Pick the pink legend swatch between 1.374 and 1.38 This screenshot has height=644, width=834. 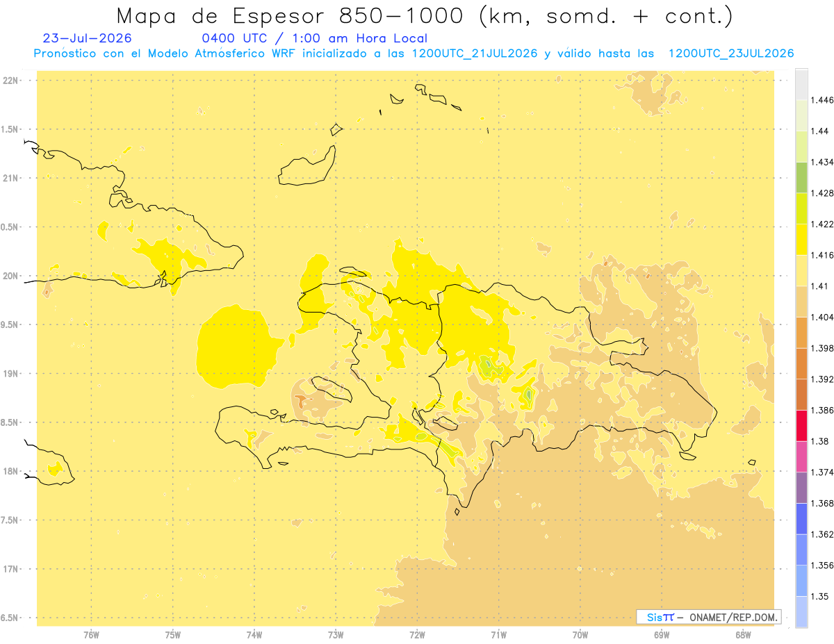tap(801, 456)
